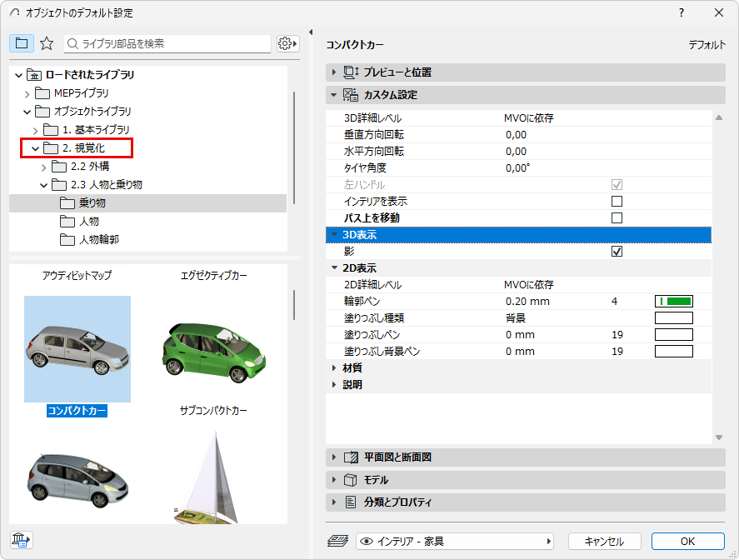Collapse the カスタム設定 panel
This screenshot has height=560, width=739.
point(334,95)
